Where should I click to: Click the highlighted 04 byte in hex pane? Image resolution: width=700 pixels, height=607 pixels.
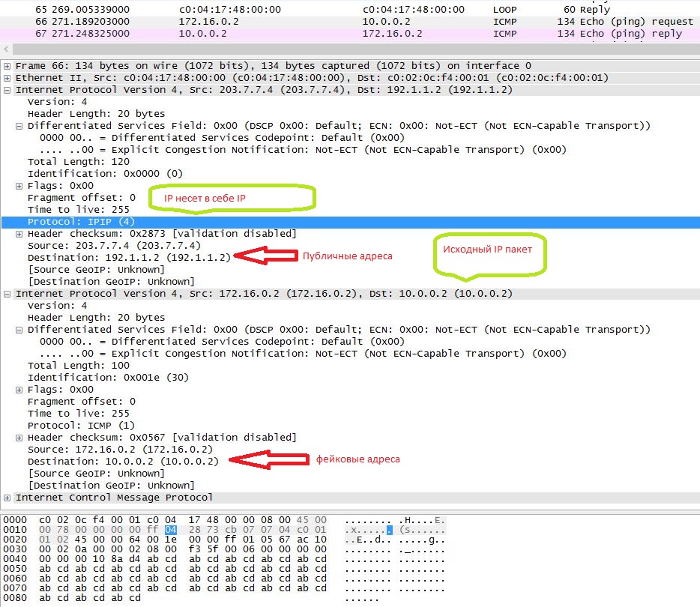[x=170, y=531]
